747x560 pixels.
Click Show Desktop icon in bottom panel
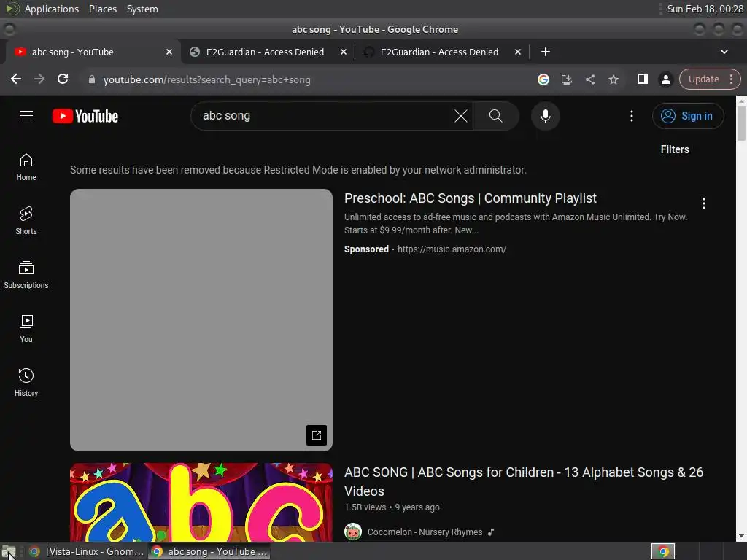point(9,551)
